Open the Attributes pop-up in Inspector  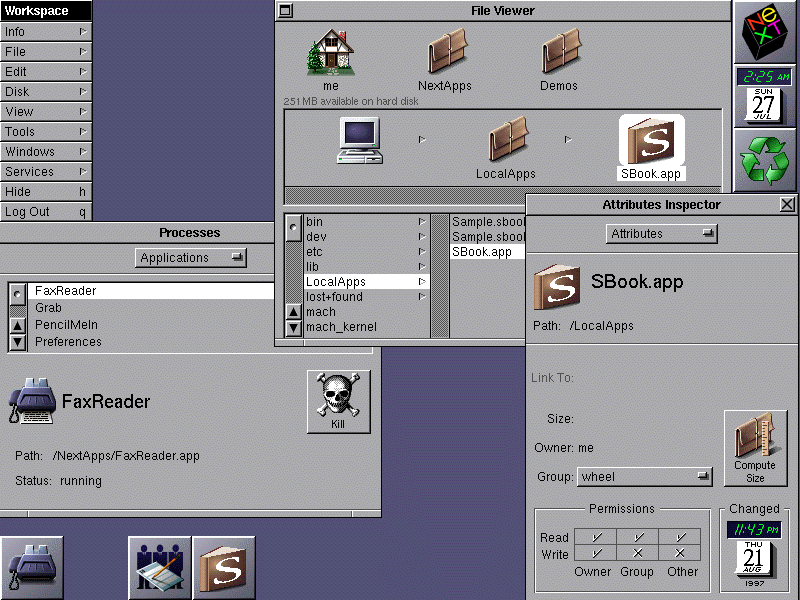click(662, 234)
